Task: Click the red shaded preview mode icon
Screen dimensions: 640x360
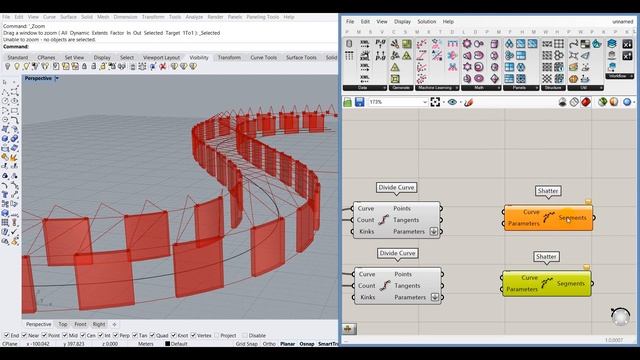Action: (x=586, y=102)
